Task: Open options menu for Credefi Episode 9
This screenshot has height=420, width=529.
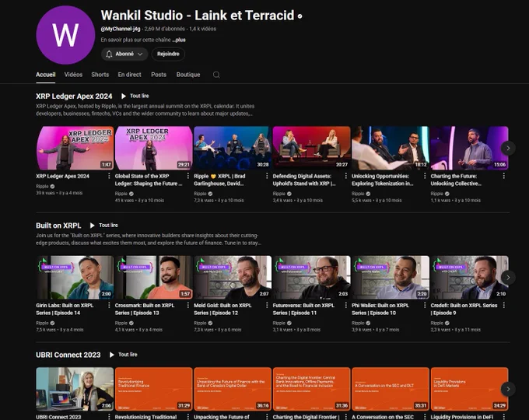Action: [503, 306]
